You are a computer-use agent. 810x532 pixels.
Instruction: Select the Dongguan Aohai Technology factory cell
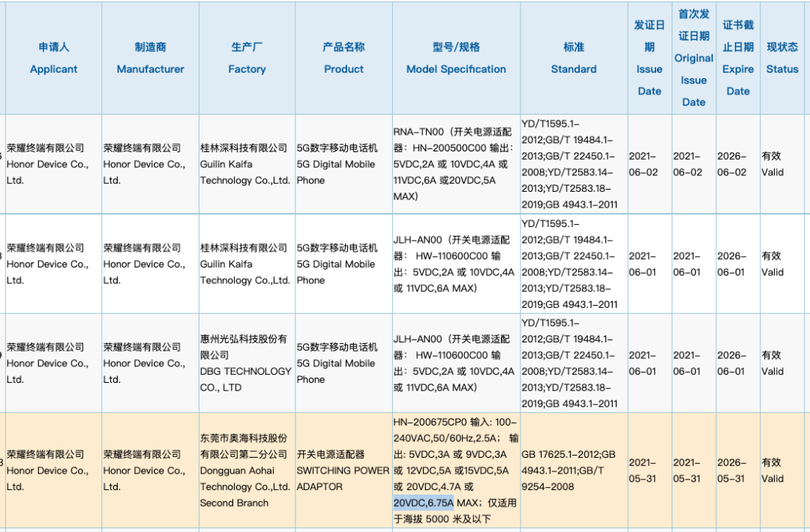pyautogui.click(x=247, y=471)
